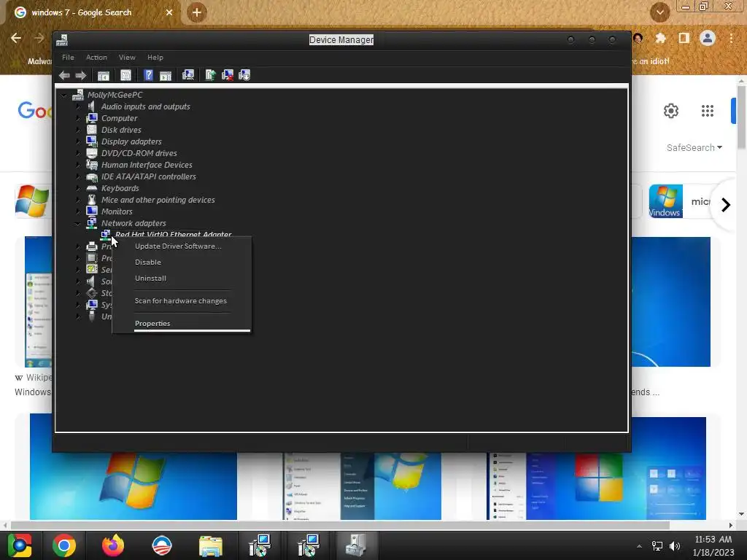Click the Uninstall toolbar icon with red X

click(x=228, y=75)
